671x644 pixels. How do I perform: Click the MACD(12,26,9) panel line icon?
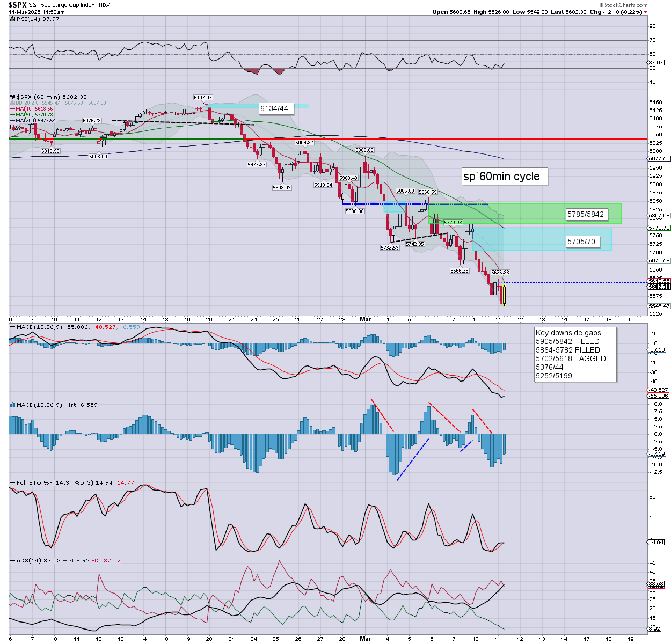point(12,327)
